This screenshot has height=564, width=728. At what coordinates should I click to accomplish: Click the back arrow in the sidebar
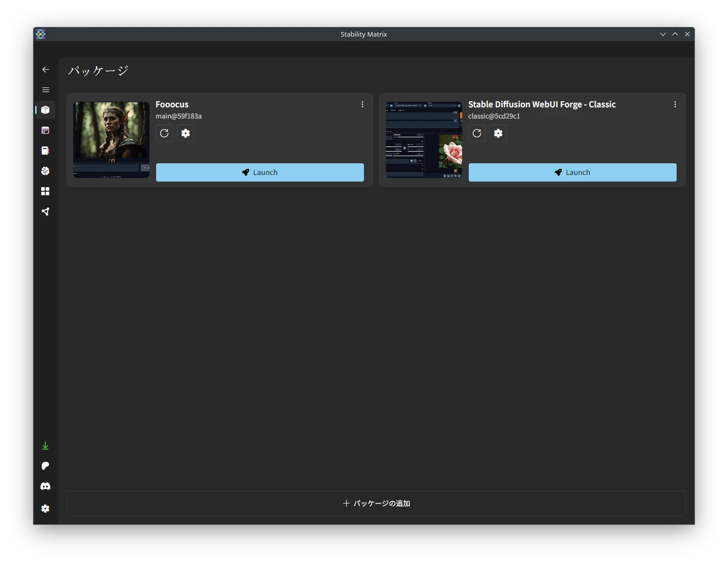coord(46,70)
